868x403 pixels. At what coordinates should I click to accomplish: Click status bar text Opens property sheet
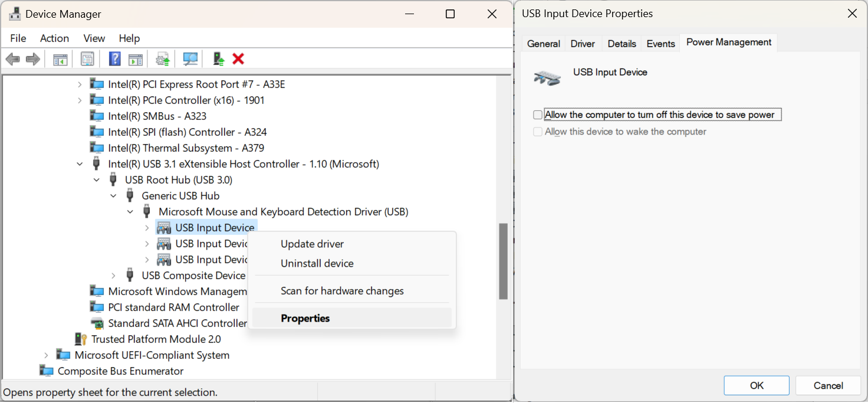(111, 392)
